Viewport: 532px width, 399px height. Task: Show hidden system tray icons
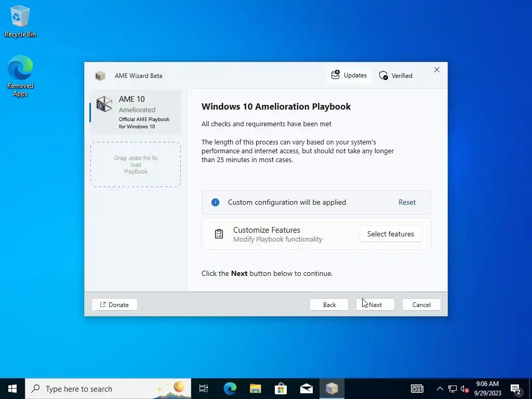(x=440, y=389)
